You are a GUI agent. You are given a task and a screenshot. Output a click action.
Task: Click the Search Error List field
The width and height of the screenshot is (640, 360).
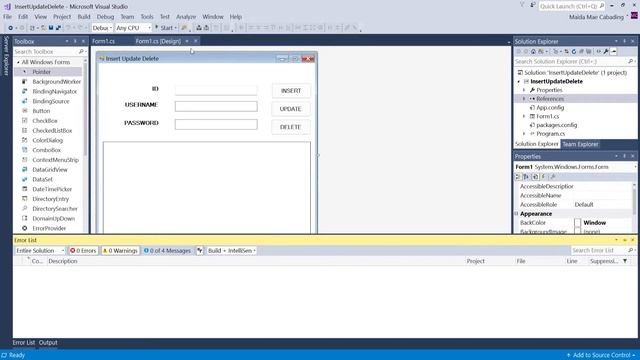[x=602, y=250]
